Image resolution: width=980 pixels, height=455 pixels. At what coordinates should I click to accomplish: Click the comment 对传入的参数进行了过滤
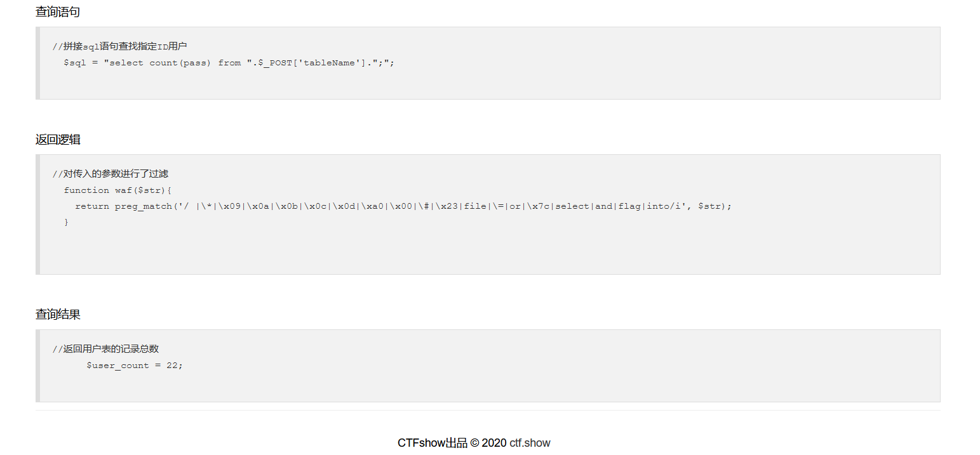click(x=111, y=174)
